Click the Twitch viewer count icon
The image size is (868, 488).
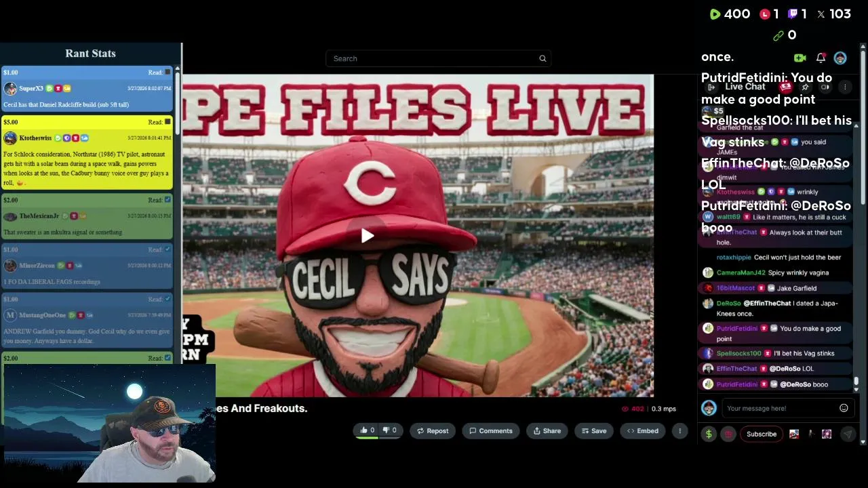(792, 14)
